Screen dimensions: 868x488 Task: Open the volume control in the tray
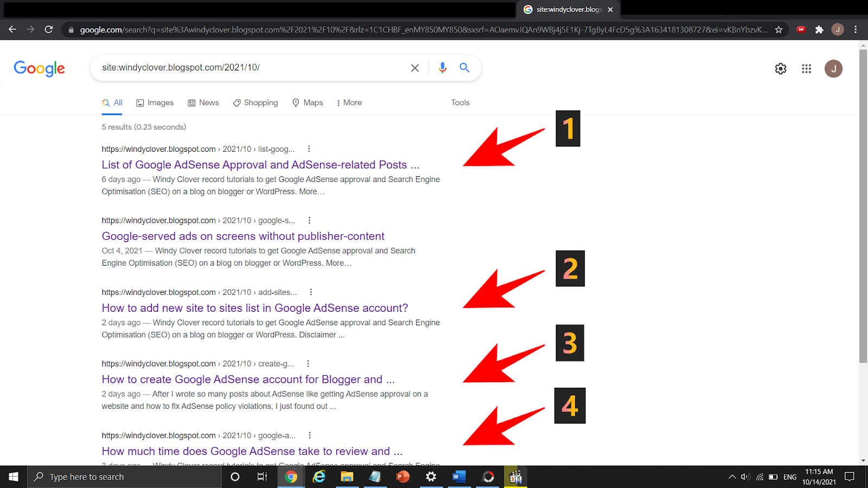coord(745,477)
